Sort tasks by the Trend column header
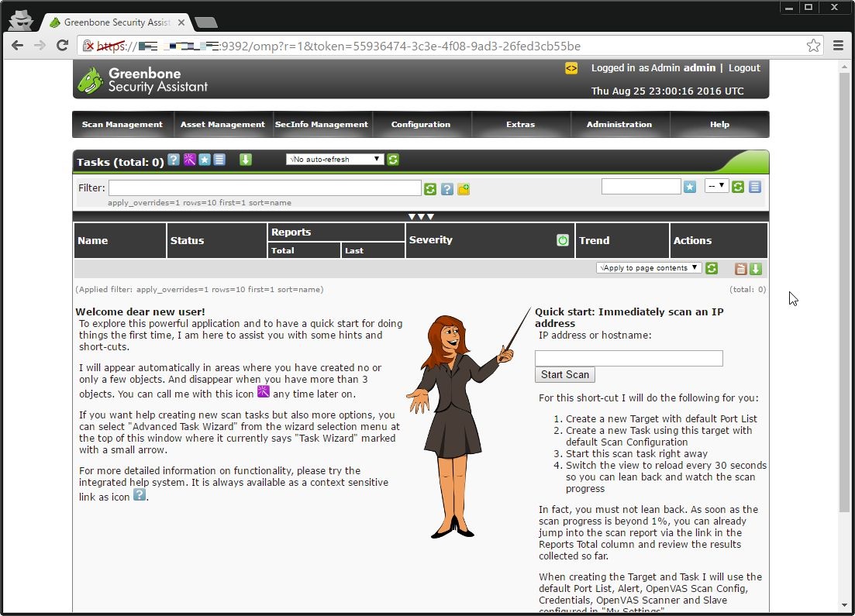The width and height of the screenshot is (855, 616). 595,240
